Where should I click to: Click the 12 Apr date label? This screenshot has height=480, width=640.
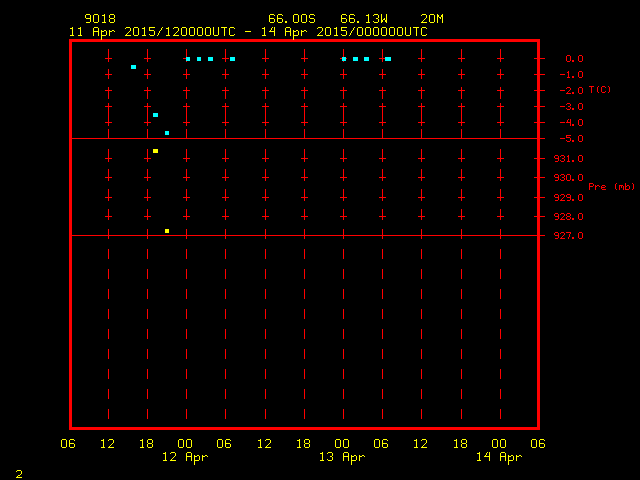point(185,457)
